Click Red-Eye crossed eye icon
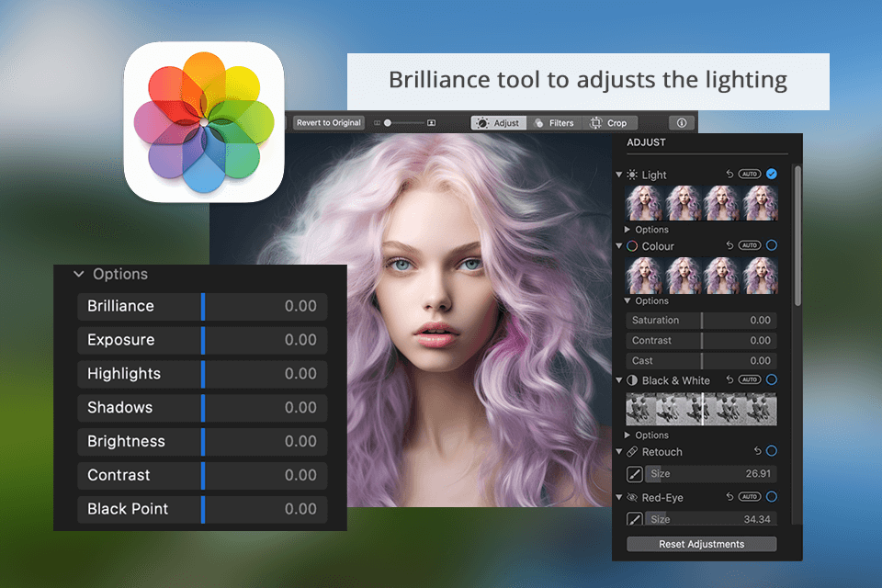 click(632, 497)
